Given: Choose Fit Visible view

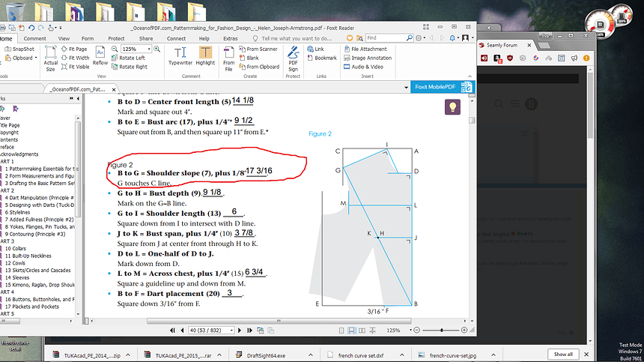Looking at the screenshot, I should tap(75, 67).
